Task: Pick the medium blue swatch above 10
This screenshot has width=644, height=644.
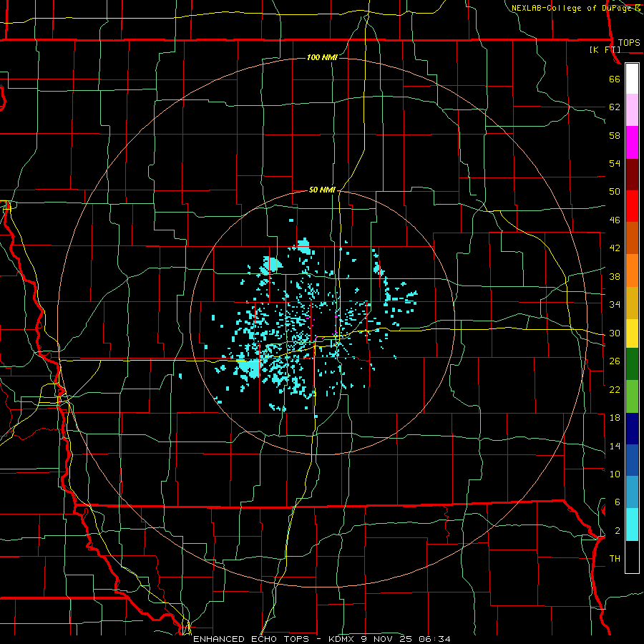Action: 632,460
